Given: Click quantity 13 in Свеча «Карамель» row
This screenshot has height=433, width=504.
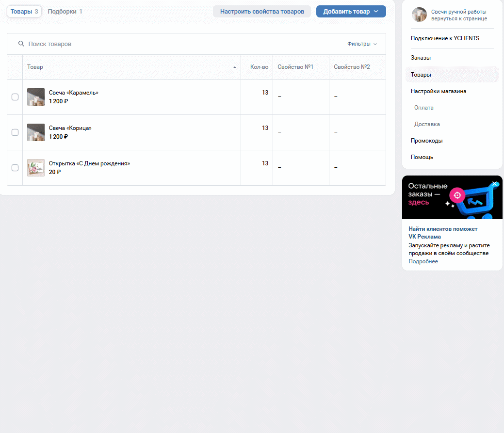Looking at the screenshot, I should (265, 93).
